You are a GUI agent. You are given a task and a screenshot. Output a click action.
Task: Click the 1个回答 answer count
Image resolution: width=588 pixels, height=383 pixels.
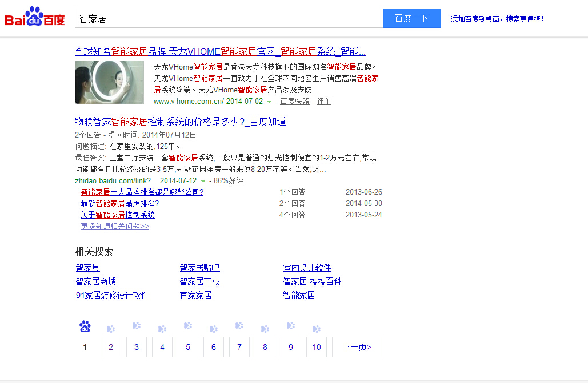293,192
